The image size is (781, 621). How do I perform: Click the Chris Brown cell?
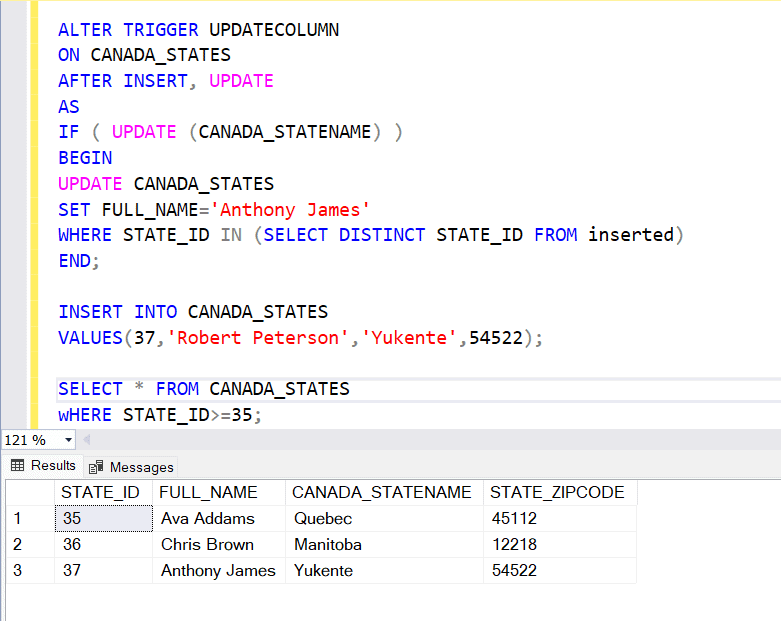coord(219,544)
